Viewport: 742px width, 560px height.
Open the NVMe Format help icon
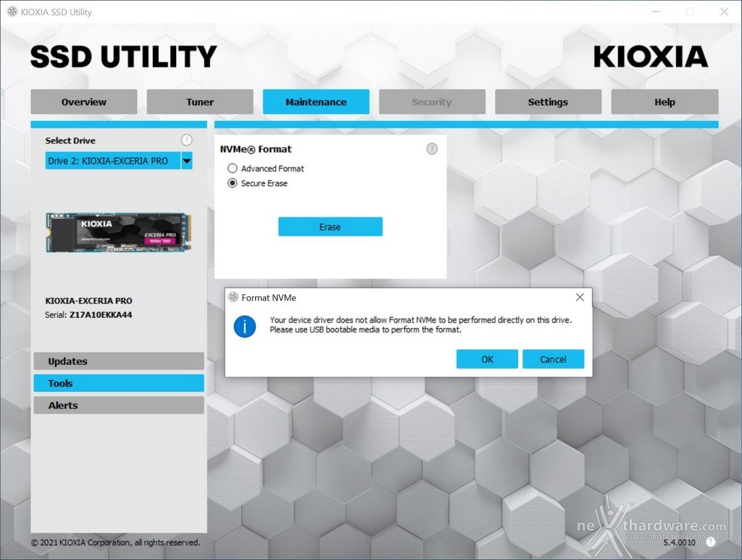[432, 149]
